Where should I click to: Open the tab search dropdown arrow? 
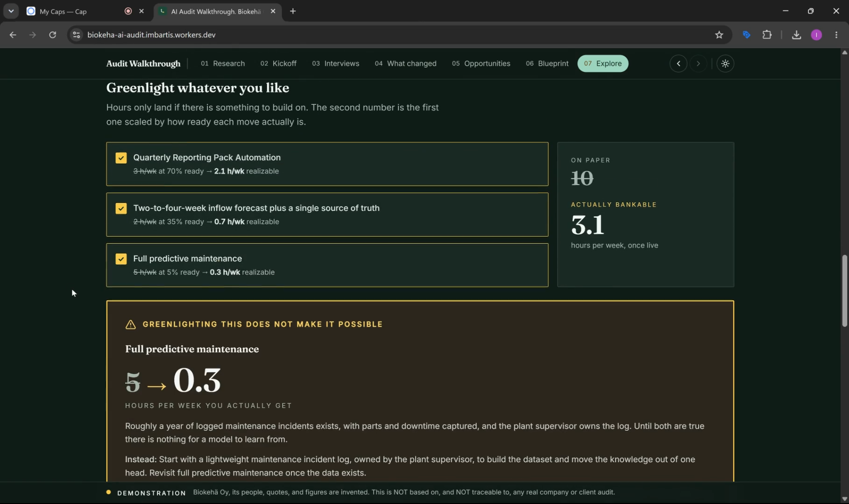[11, 11]
